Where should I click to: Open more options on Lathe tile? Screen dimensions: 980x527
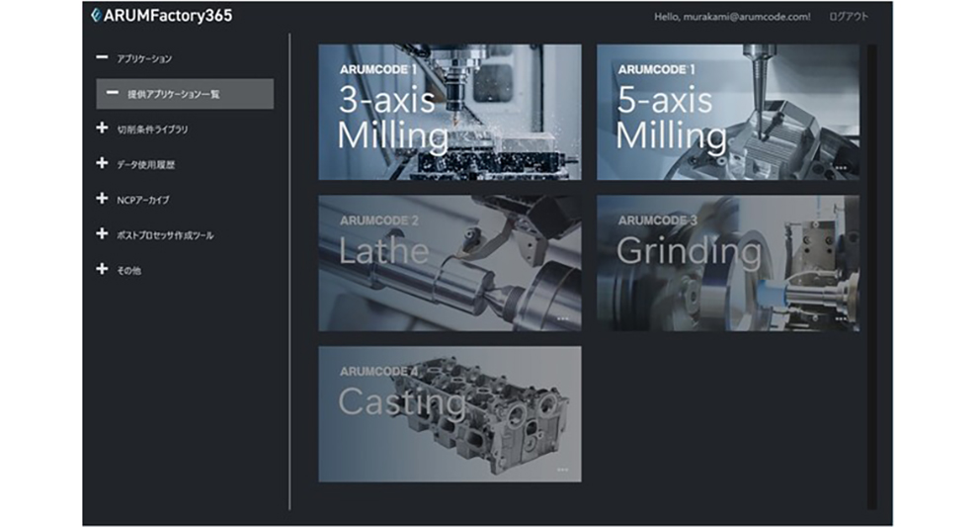pyautogui.click(x=562, y=318)
